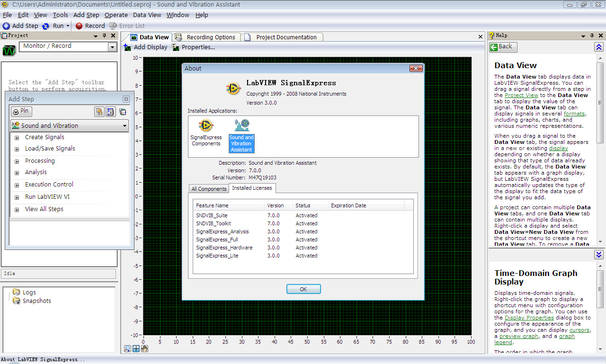Open the File menu
The height and width of the screenshot is (364, 606).
7,15
